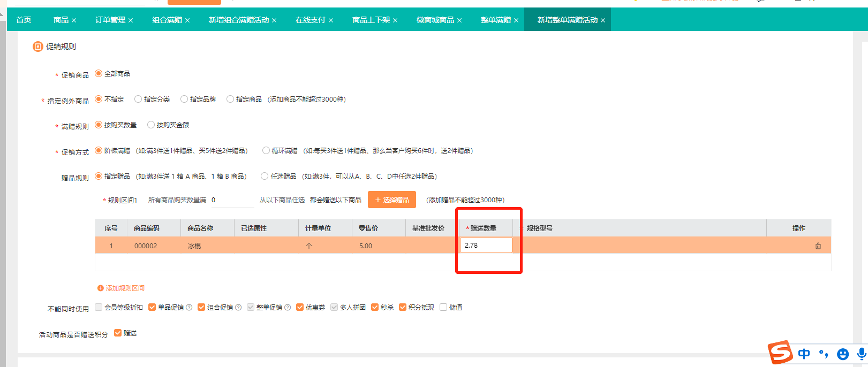Click the help icon beside 整单促销
This screenshot has width=868, height=367.
[x=288, y=308]
